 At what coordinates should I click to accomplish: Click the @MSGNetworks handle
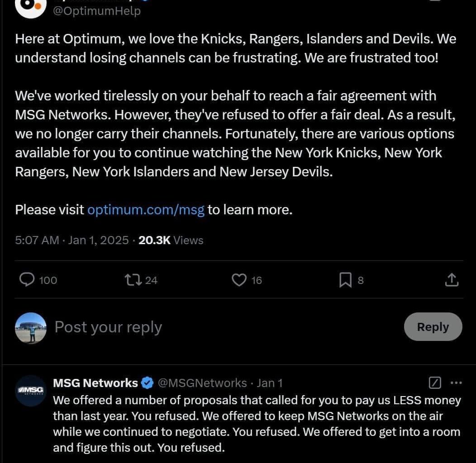point(202,383)
